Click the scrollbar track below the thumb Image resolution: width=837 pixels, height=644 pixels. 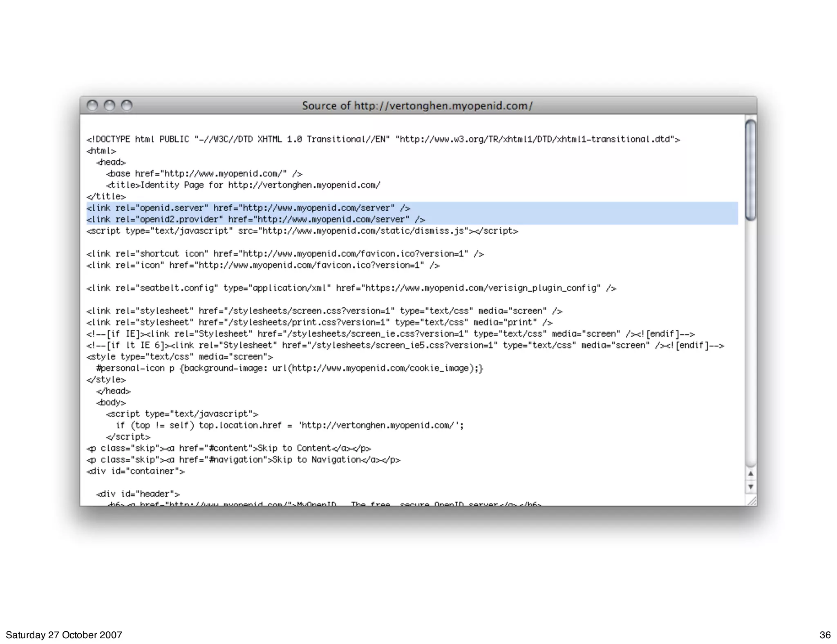point(750,343)
